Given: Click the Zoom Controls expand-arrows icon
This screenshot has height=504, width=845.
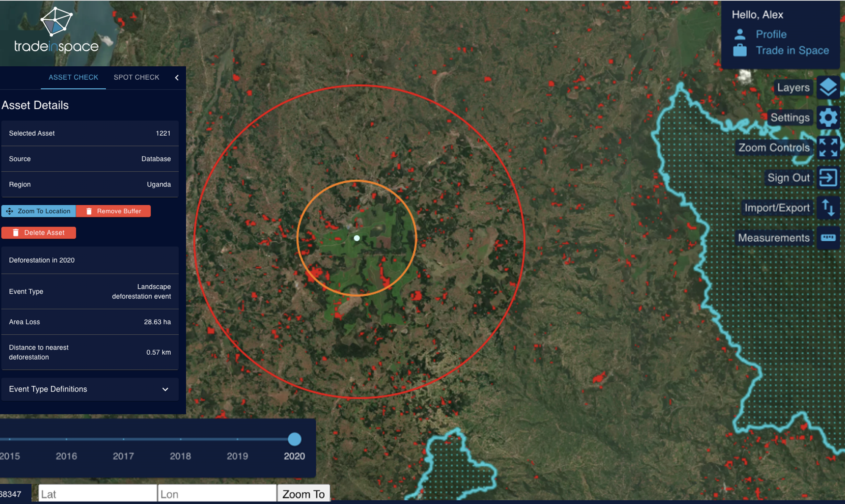Looking at the screenshot, I should (828, 147).
